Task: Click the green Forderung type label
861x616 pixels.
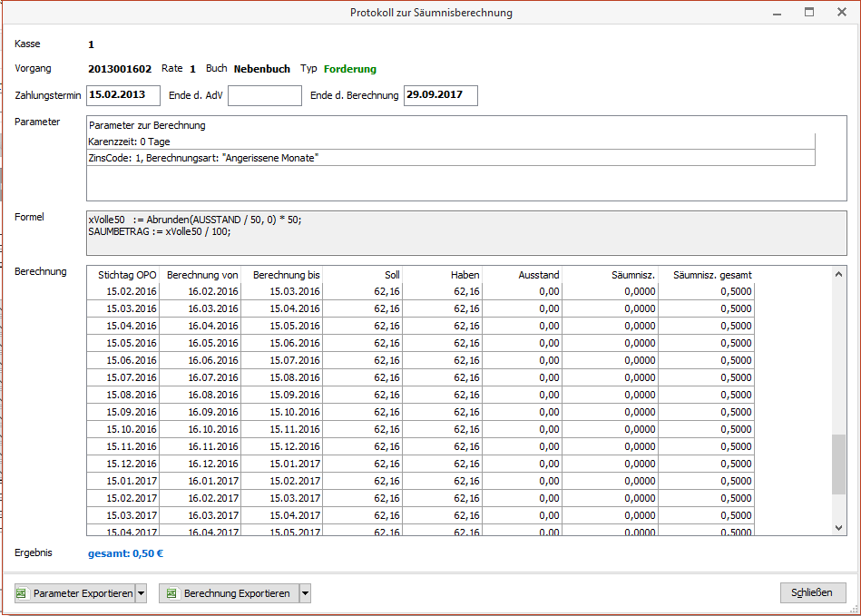Action: (350, 69)
